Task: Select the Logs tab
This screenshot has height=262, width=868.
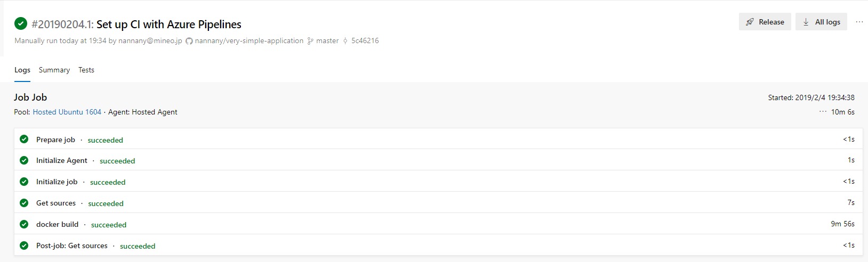Action: click(22, 70)
